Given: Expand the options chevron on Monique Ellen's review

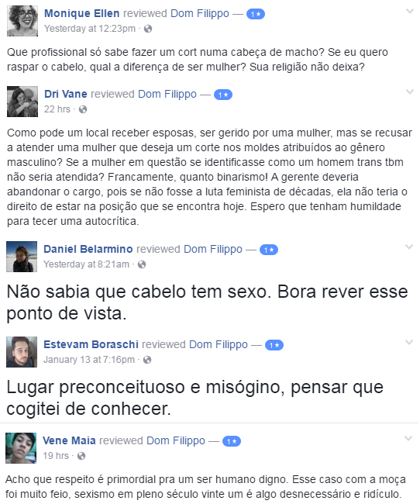Looking at the screenshot, I should click(x=410, y=12).
